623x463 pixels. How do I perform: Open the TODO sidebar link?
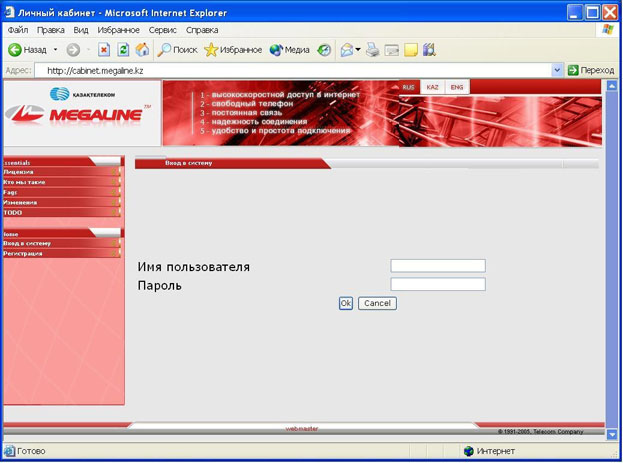(x=62, y=213)
